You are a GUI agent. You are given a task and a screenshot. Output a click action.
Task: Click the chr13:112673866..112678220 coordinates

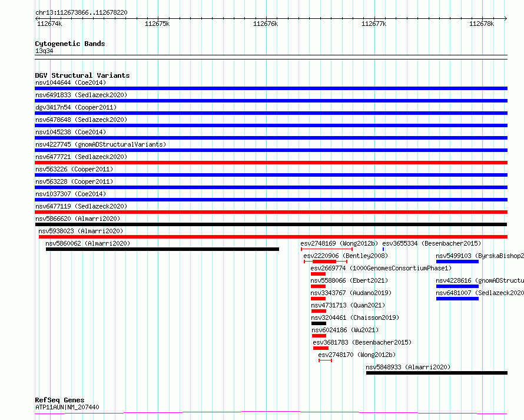81,13
